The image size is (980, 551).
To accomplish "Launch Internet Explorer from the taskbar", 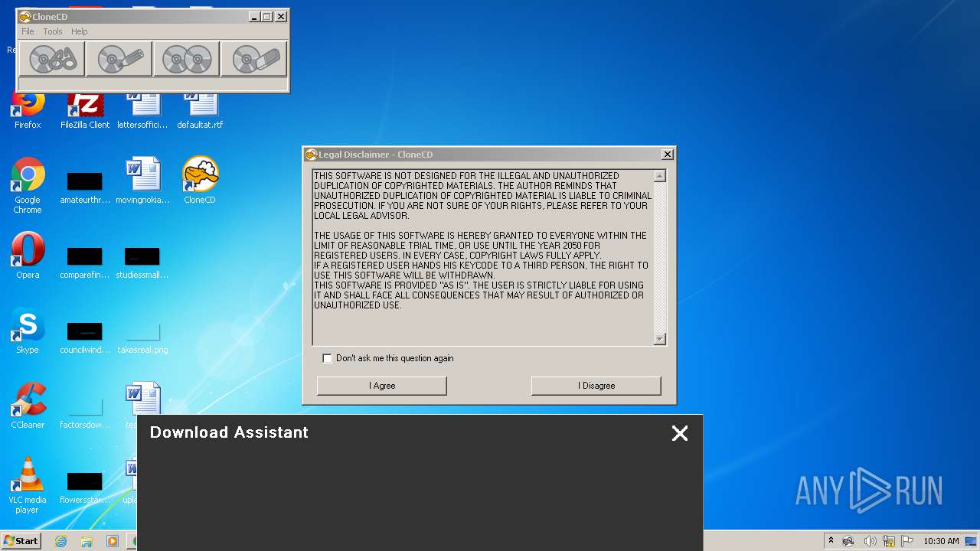I will click(60, 541).
